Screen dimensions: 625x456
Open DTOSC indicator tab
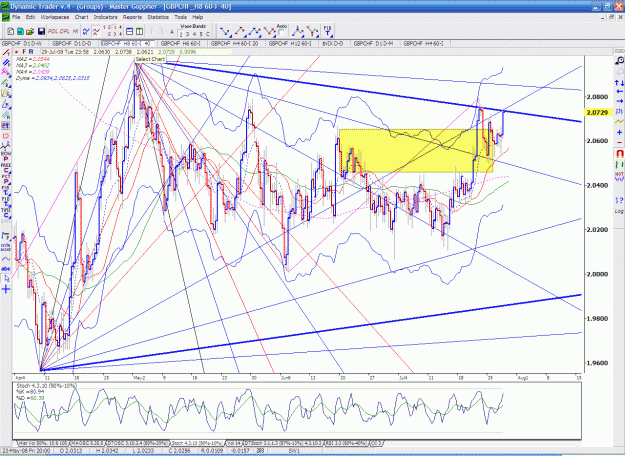pos(137,443)
